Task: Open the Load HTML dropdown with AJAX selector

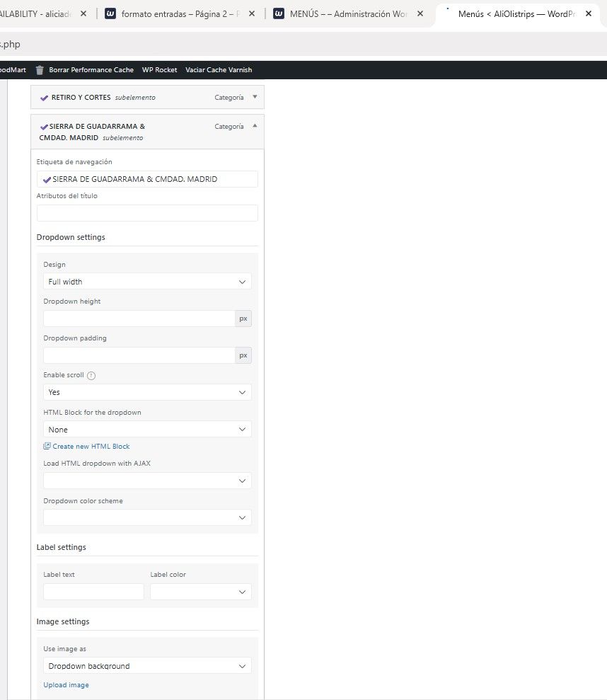Action: [147, 481]
